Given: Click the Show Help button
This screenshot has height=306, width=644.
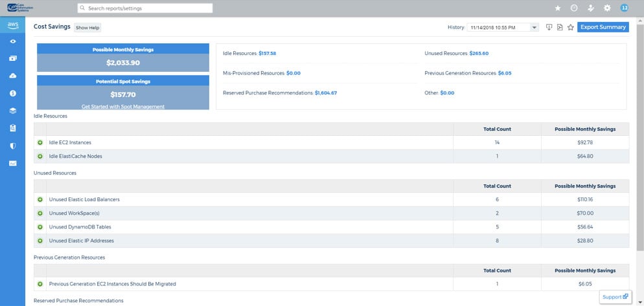Looking at the screenshot, I should 87,27.
